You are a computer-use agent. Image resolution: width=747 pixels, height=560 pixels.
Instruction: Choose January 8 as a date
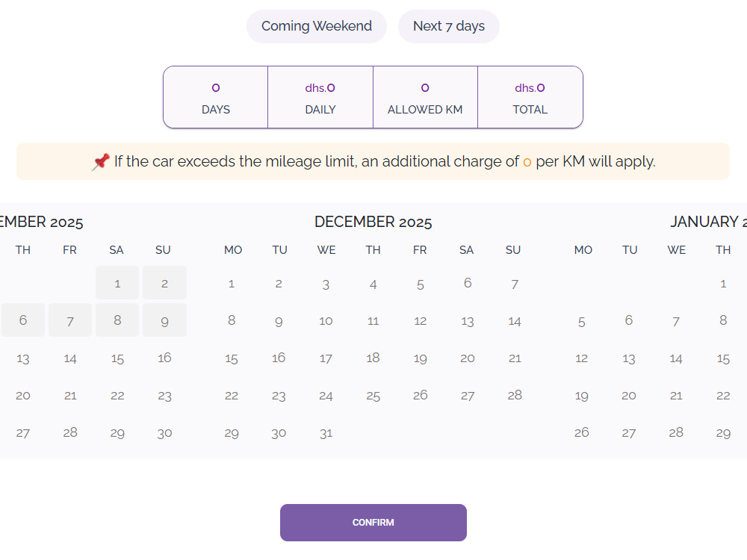(723, 320)
